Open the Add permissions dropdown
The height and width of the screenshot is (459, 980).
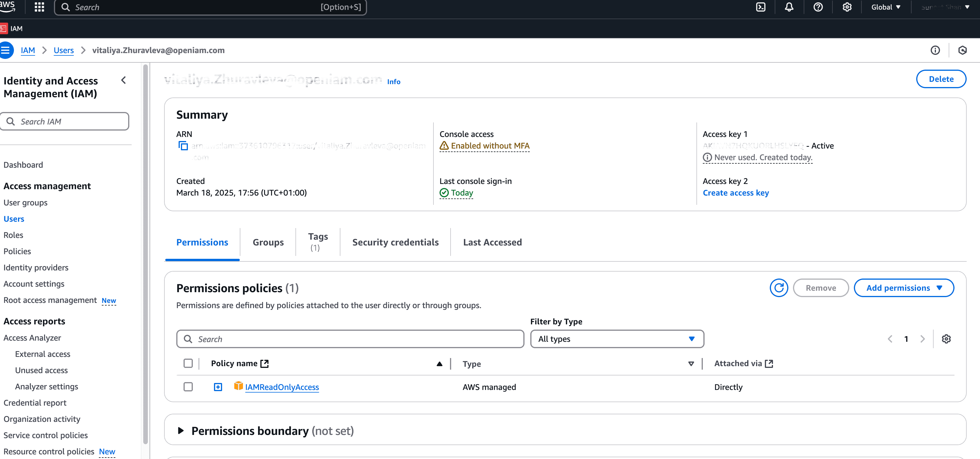coord(903,288)
